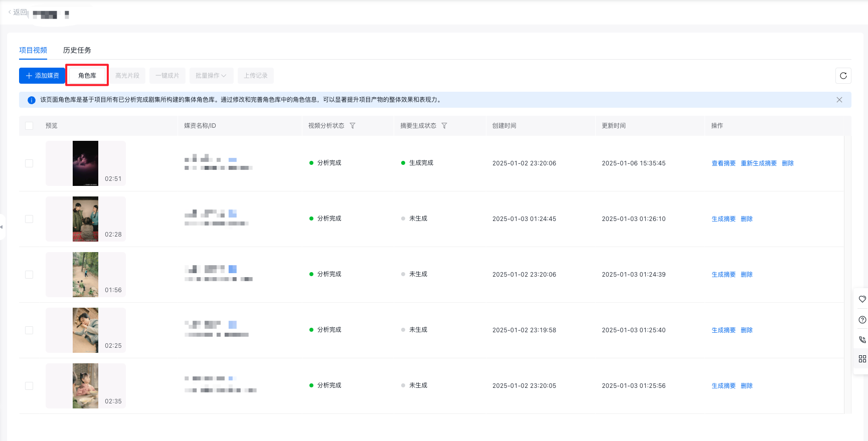This screenshot has width=868, height=441.
Task: Open the 01:56 video thumbnail
Action: (86, 275)
